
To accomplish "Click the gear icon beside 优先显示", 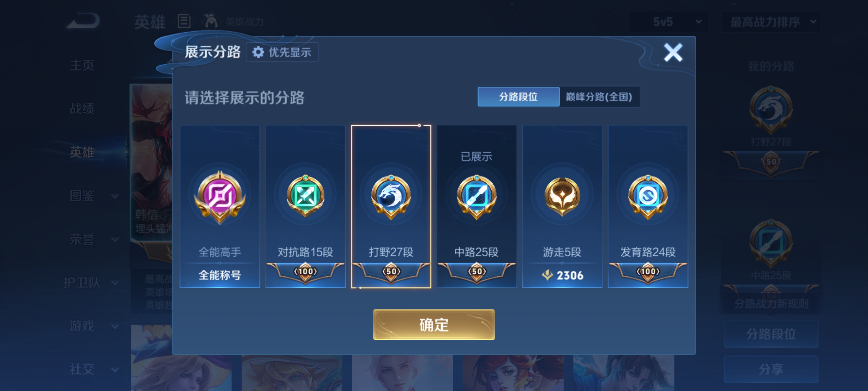I will point(259,52).
